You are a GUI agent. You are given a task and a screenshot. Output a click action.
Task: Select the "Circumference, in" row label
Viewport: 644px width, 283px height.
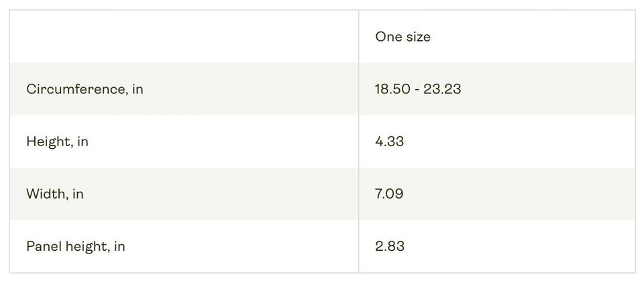click(x=85, y=89)
